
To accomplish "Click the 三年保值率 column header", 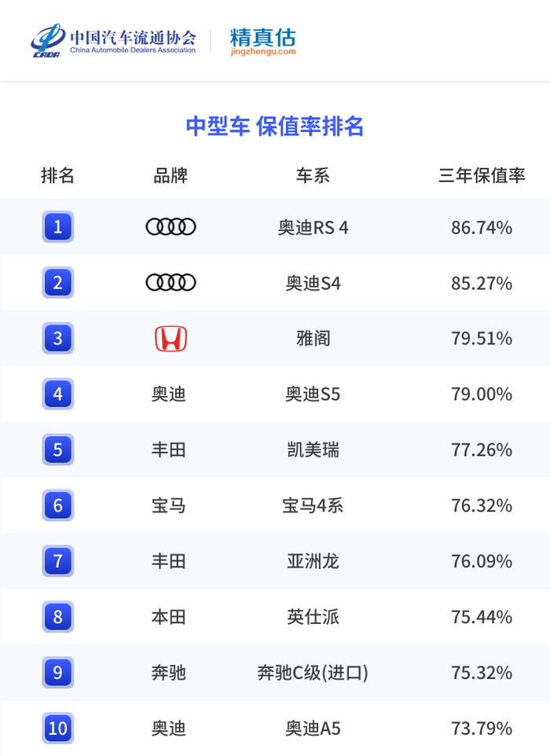I will click(x=482, y=175).
